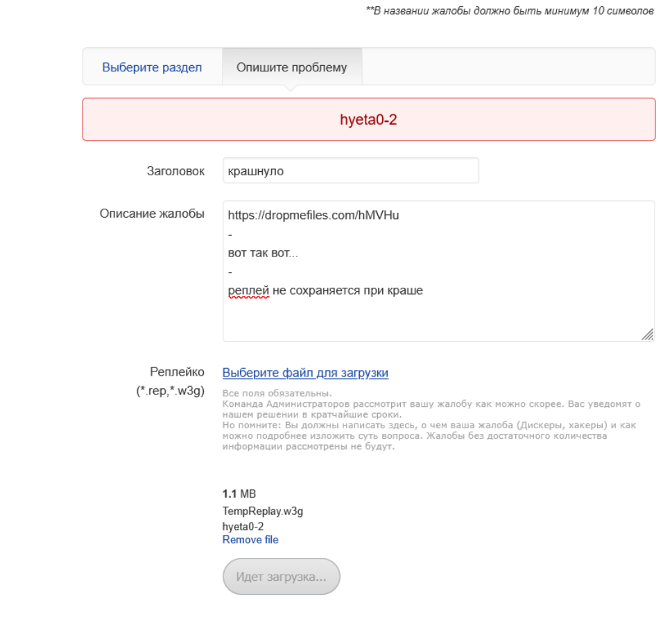Click the red "hyeta0-2" error banner
The height and width of the screenshot is (621, 672).
[x=368, y=119]
